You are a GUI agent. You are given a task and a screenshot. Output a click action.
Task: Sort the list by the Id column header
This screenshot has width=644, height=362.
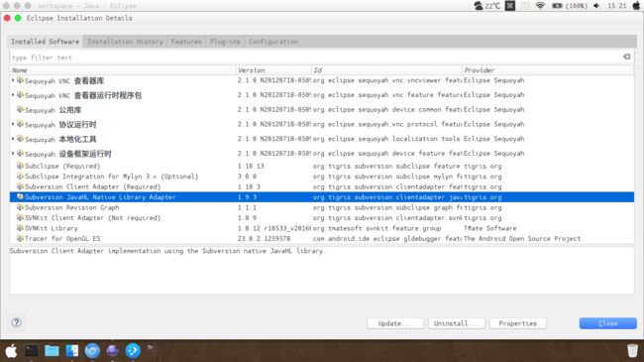tap(386, 70)
